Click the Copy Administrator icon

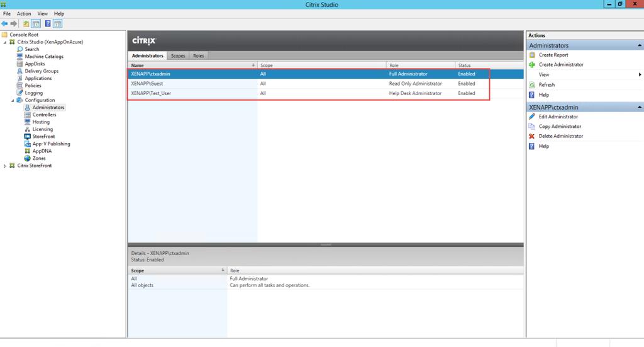coord(532,126)
